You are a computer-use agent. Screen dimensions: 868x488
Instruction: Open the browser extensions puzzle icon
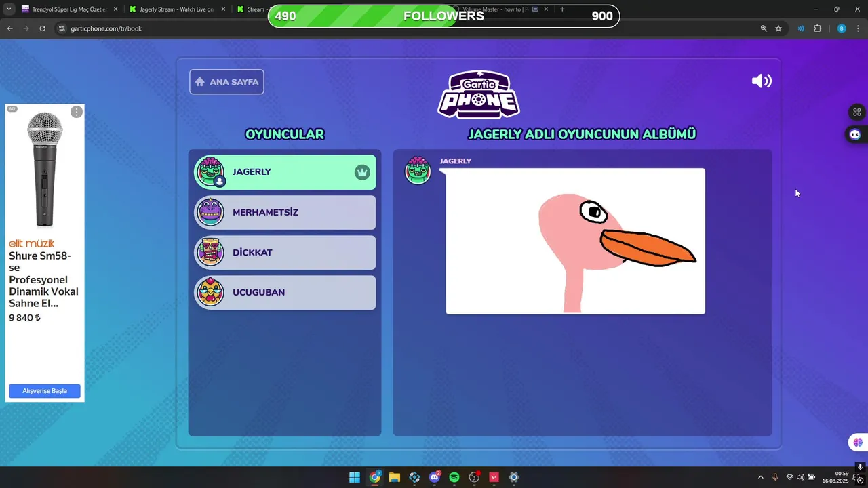pyautogui.click(x=817, y=28)
